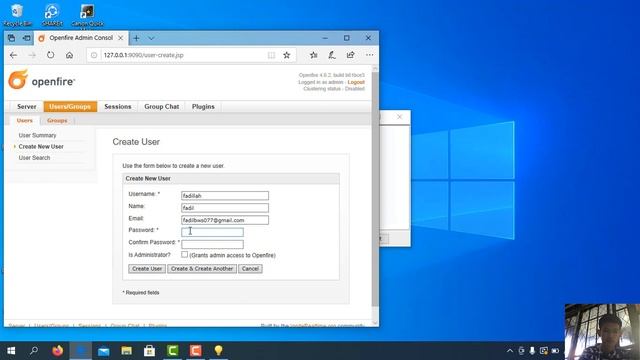The image size is (640, 360).
Task: Open Microsoft Store from the taskbar
Action: coord(149,351)
